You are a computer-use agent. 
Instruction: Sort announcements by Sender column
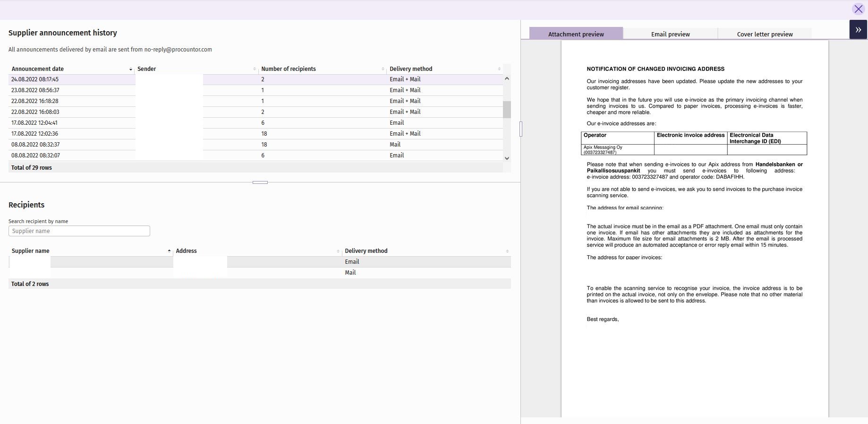[196, 69]
